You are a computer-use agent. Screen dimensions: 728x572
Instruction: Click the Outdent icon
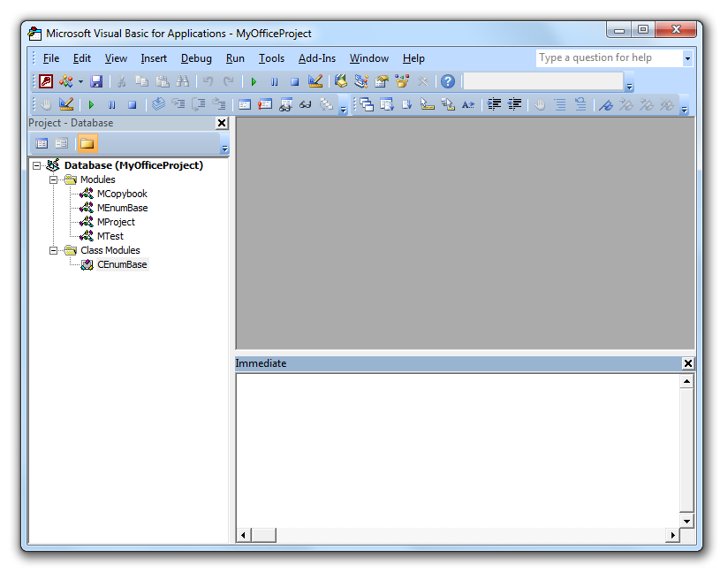coord(514,104)
